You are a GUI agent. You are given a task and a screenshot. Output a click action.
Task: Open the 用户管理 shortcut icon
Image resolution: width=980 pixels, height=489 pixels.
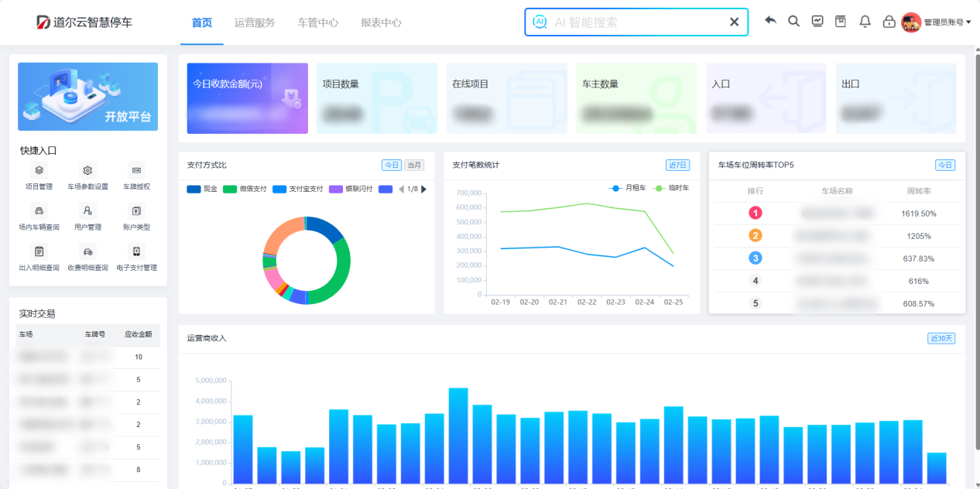click(x=87, y=210)
